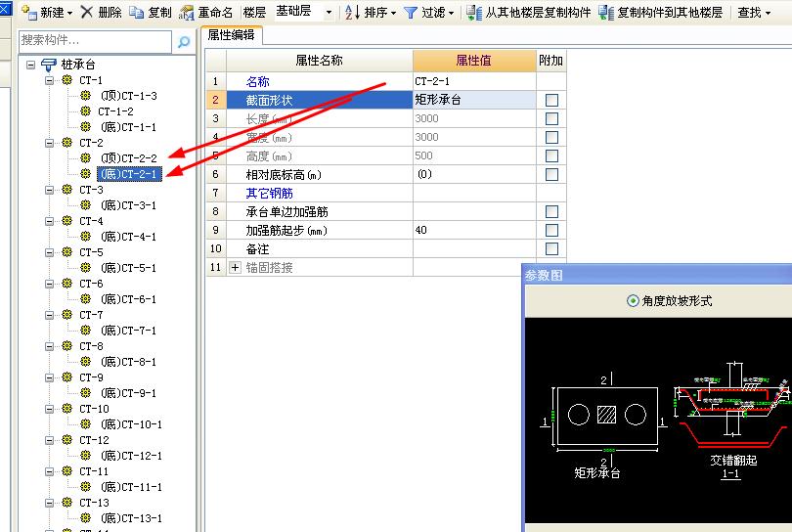Click the 属性名称 column header
Image resolution: width=792 pixels, height=532 pixels.
(x=319, y=61)
